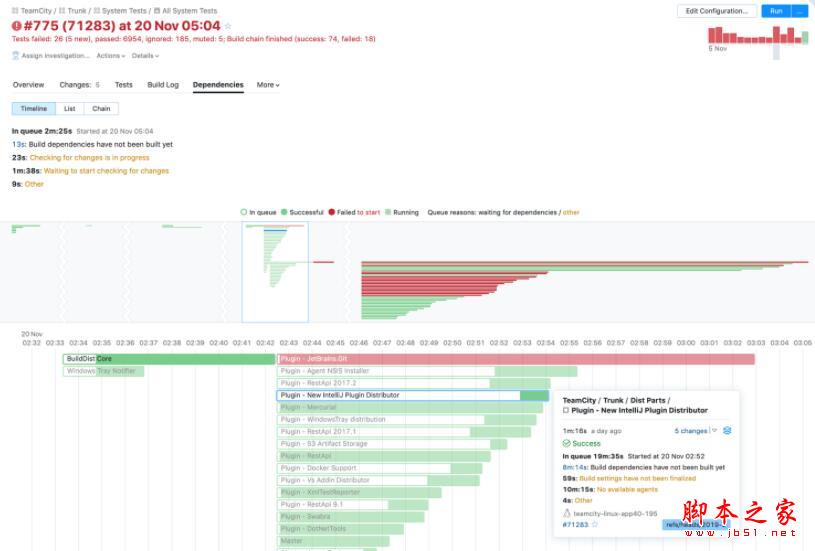Open the Build Log tab
The height and width of the screenshot is (551, 815).
pyautogui.click(x=163, y=85)
